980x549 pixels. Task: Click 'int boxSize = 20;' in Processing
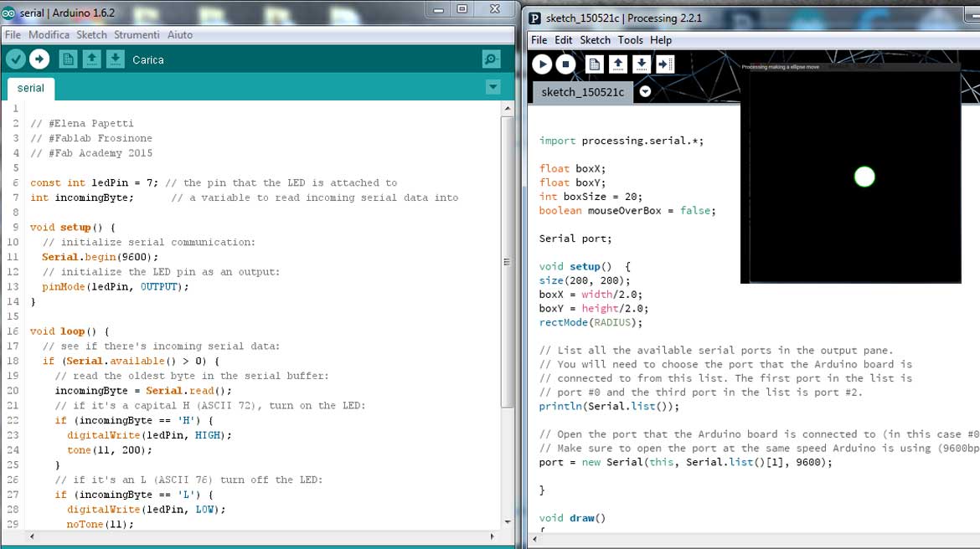591,197
